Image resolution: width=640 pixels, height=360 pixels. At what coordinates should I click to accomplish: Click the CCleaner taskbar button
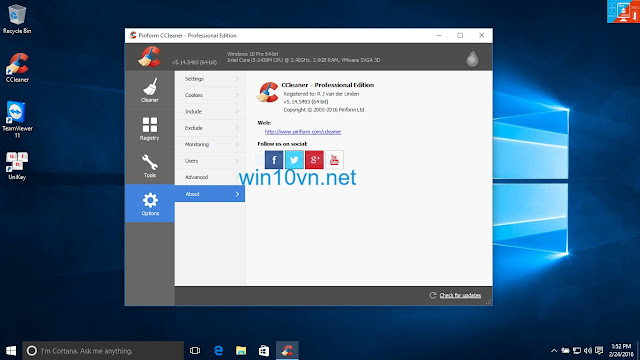[x=287, y=351]
